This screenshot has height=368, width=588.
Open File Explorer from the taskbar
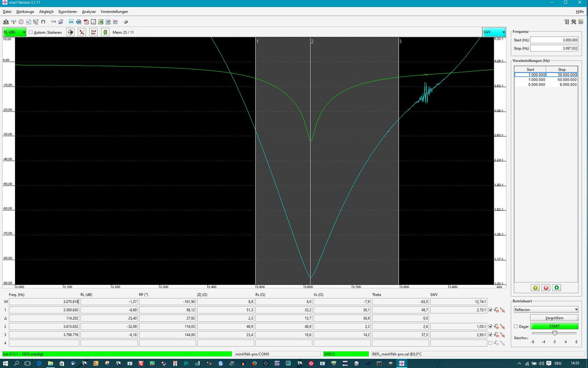point(50,363)
